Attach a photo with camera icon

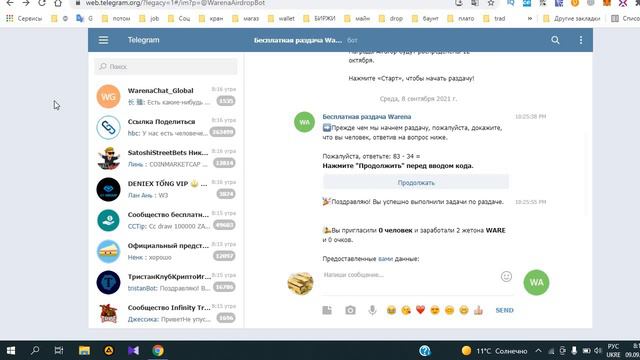350,310
